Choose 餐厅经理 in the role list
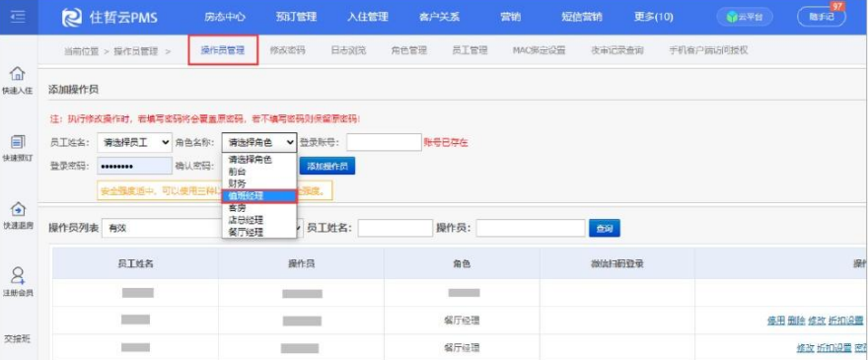 (259, 232)
